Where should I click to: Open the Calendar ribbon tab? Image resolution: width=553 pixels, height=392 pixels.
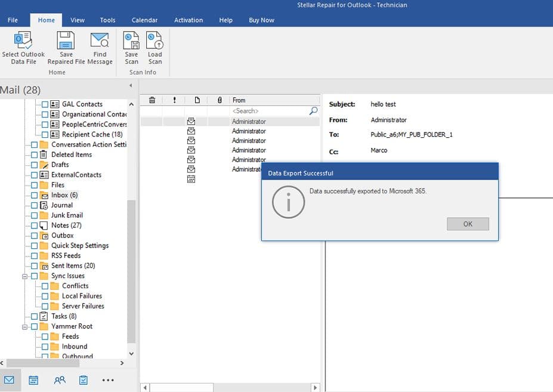click(x=144, y=20)
